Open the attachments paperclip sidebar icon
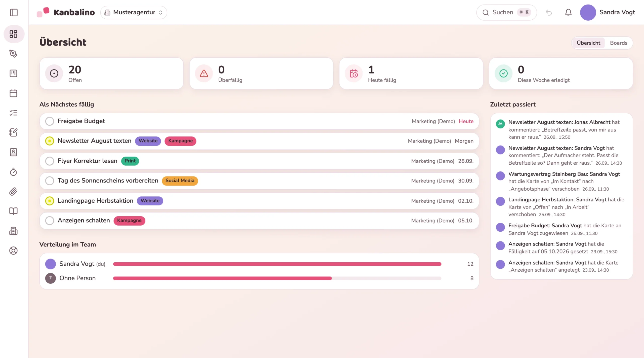Viewport: 644px width, 358px height. [13, 192]
